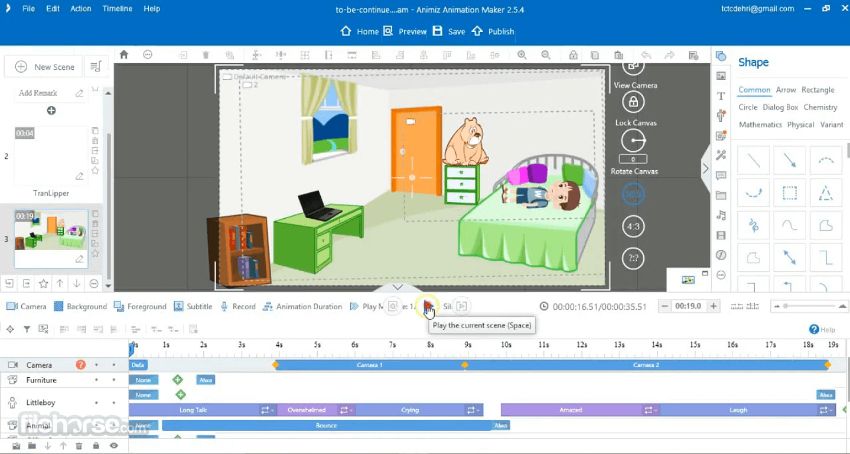Open the music note sound panel
The width and height of the screenshot is (850, 454).
(x=720, y=215)
